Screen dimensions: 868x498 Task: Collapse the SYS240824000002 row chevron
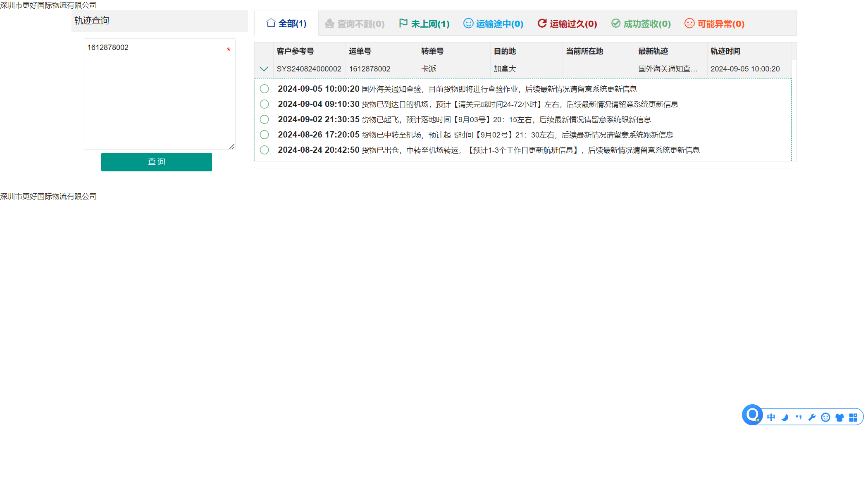click(264, 69)
